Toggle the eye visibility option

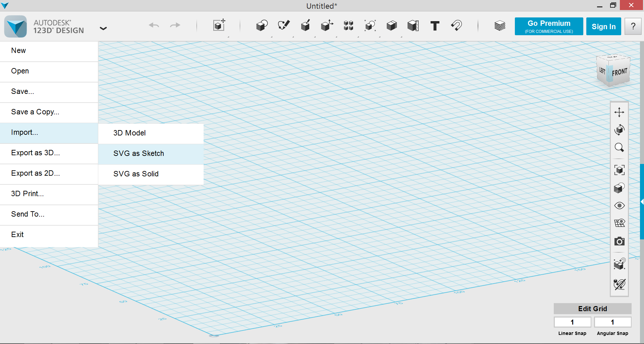tap(619, 206)
